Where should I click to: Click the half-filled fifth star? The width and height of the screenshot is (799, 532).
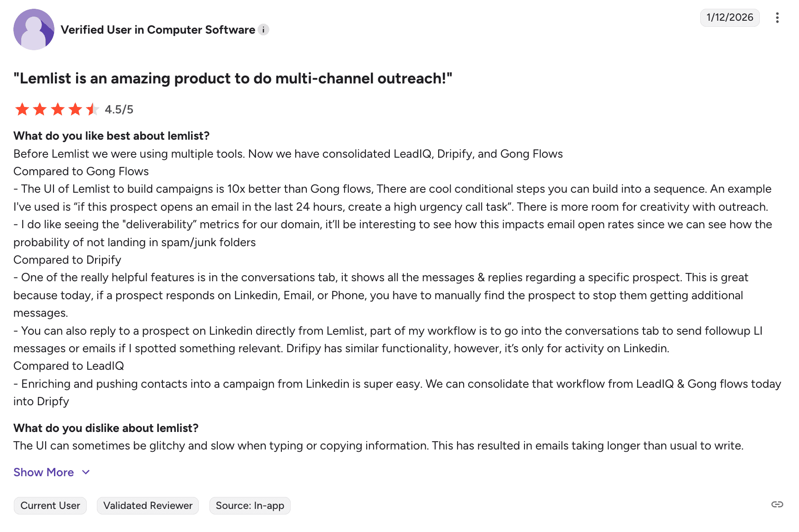[x=93, y=110]
